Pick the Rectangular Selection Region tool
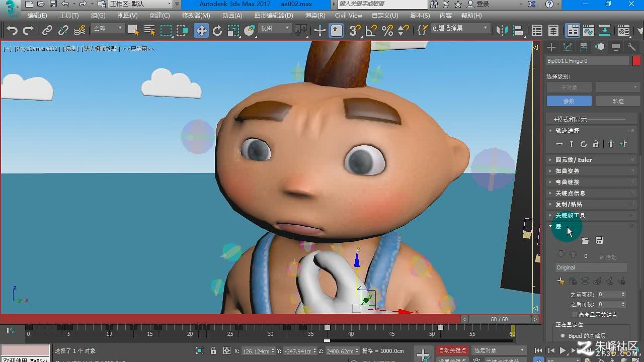644x362 pixels. (166, 31)
